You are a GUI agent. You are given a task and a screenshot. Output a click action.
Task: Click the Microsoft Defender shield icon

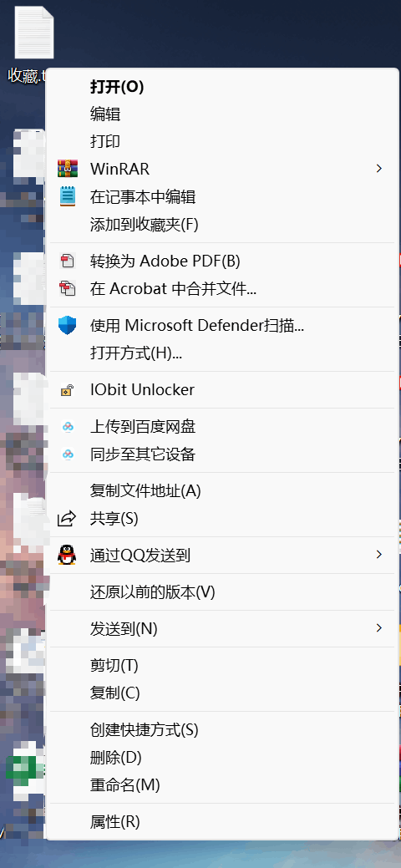pyautogui.click(x=67, y=326)
